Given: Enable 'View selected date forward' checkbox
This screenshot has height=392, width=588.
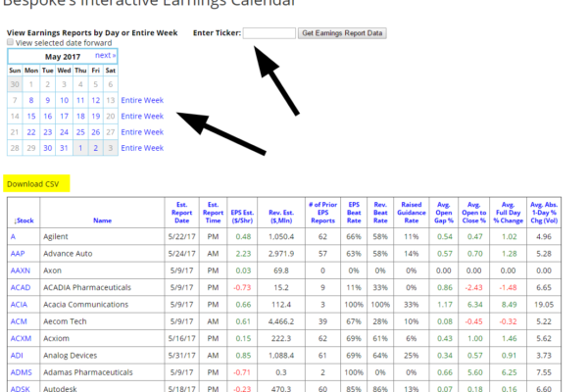Looking at the screenshot, I should point(10,42).
